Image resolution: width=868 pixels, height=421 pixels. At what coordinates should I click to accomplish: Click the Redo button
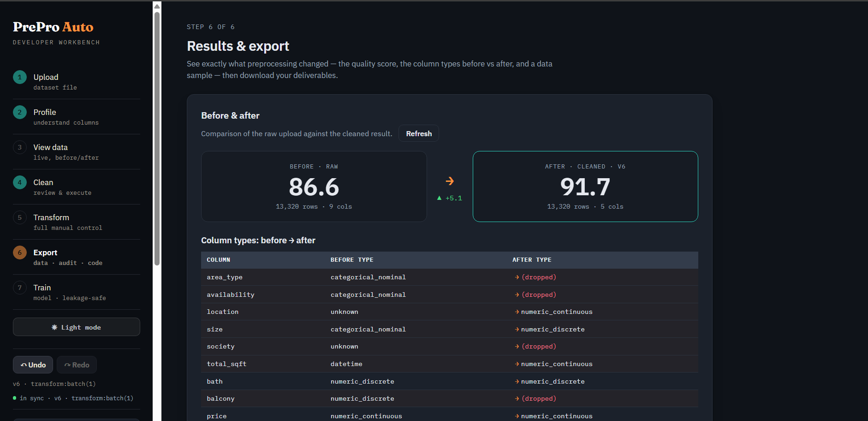(77, 365)
